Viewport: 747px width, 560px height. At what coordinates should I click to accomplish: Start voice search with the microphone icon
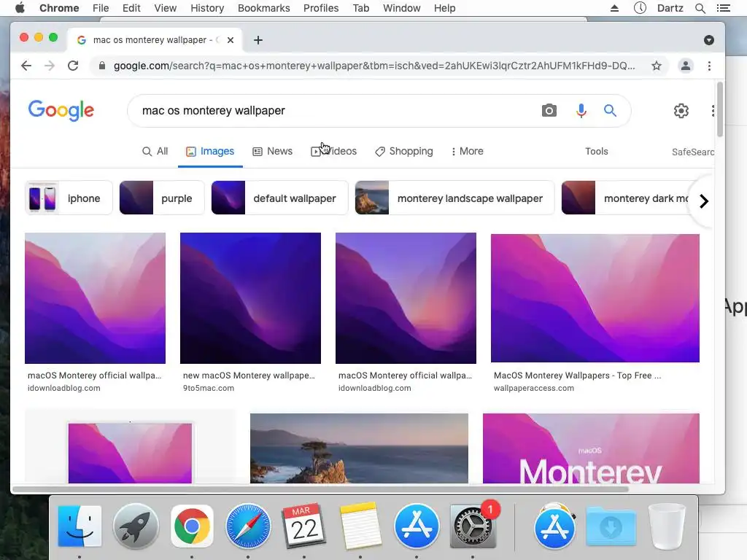tap(581, 111)
